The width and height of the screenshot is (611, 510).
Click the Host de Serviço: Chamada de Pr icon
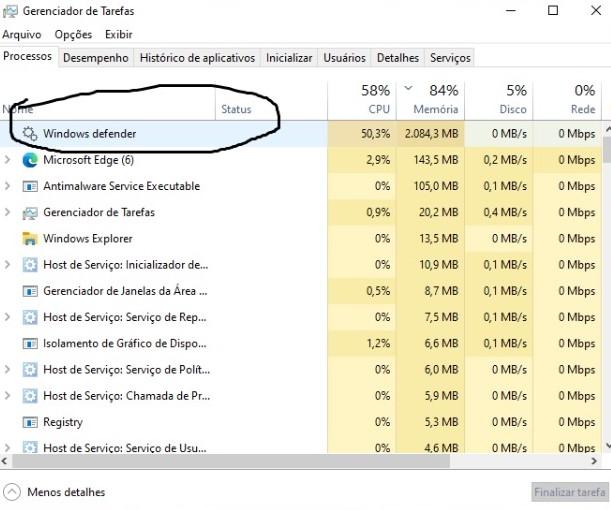pos(30,396)
